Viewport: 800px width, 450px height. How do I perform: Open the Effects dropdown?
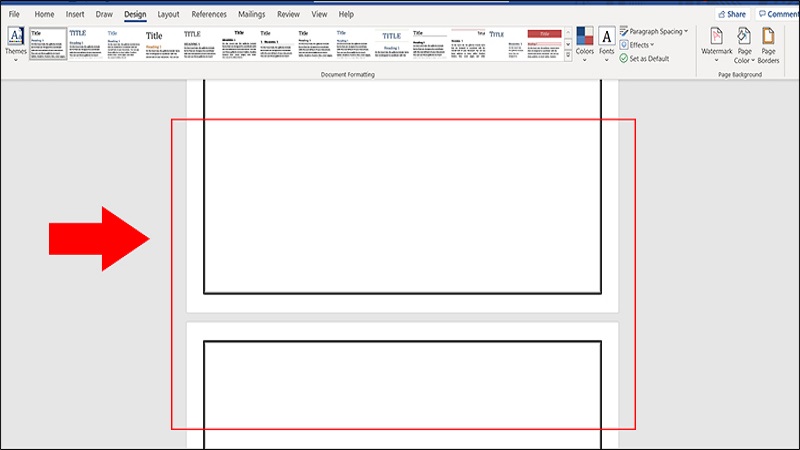[641, 45]
